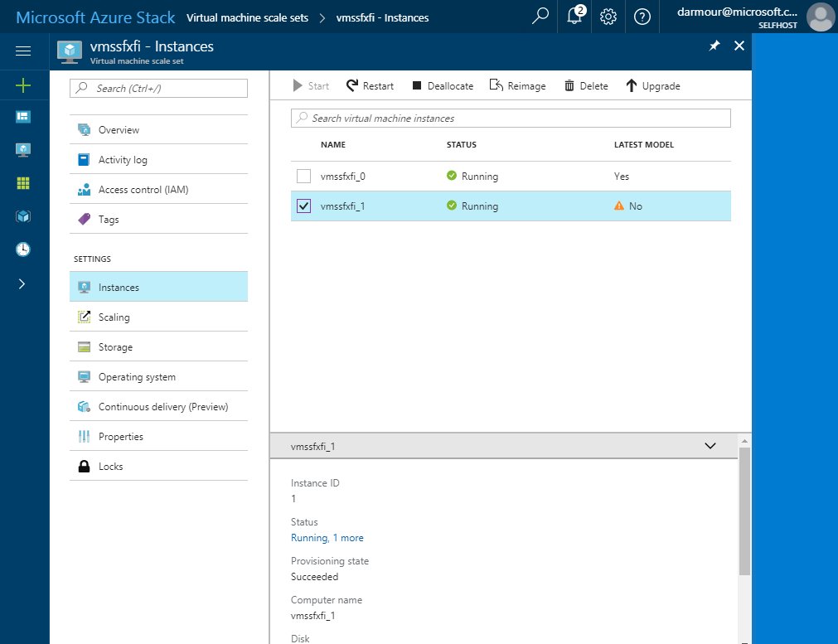Screen dimensions: 838x644
Task: Reimage the selected instance
Action: coord(518,86)
